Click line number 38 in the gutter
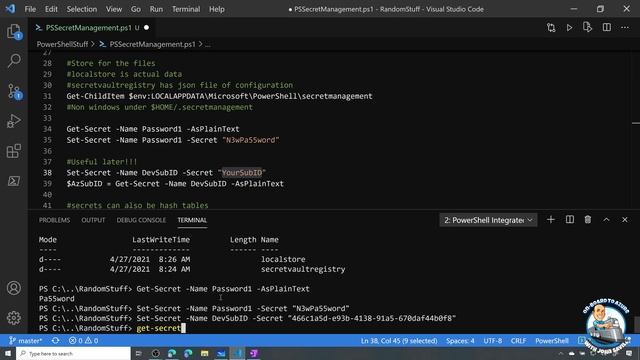640x360 pixels. point(47,173)
